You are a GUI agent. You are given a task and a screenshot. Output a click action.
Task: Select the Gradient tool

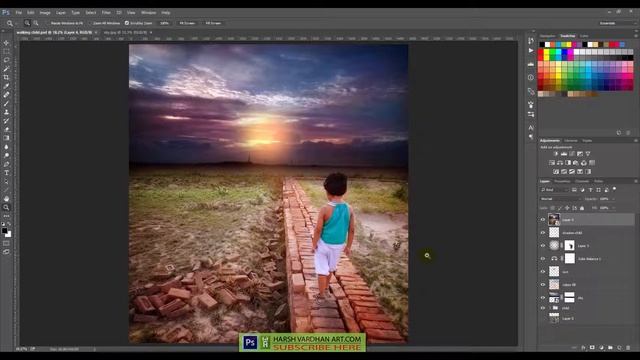[6, 138]
